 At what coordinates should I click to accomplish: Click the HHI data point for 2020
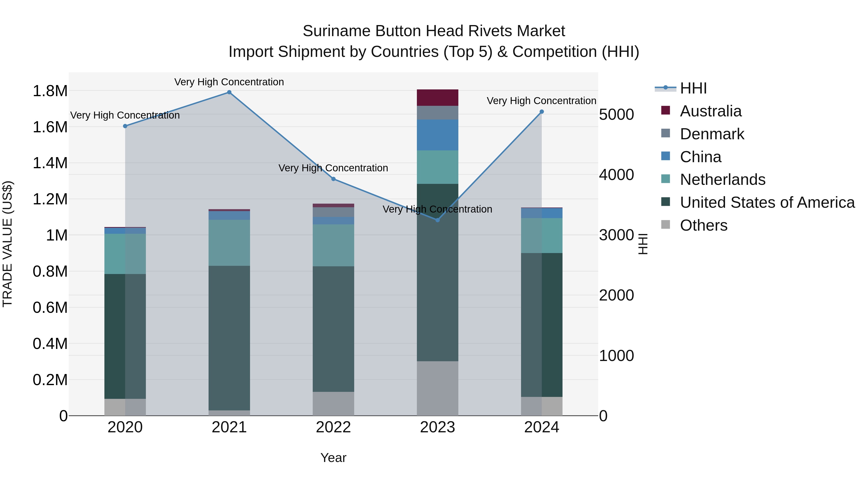pyautogui.click(x=125, y=126)
